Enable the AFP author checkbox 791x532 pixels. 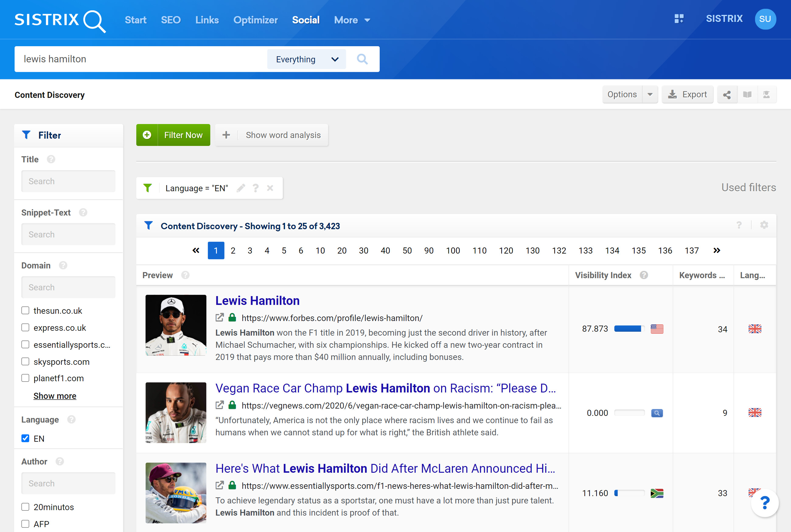pos(25,524)
